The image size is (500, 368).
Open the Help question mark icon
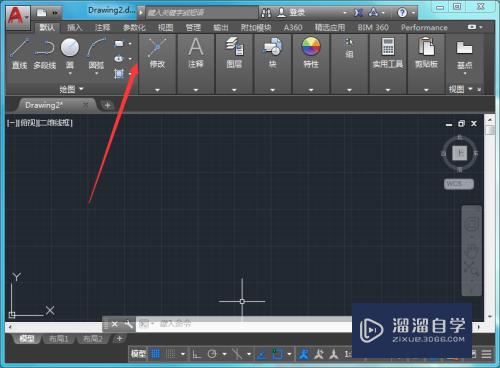(x=402, y=13)
